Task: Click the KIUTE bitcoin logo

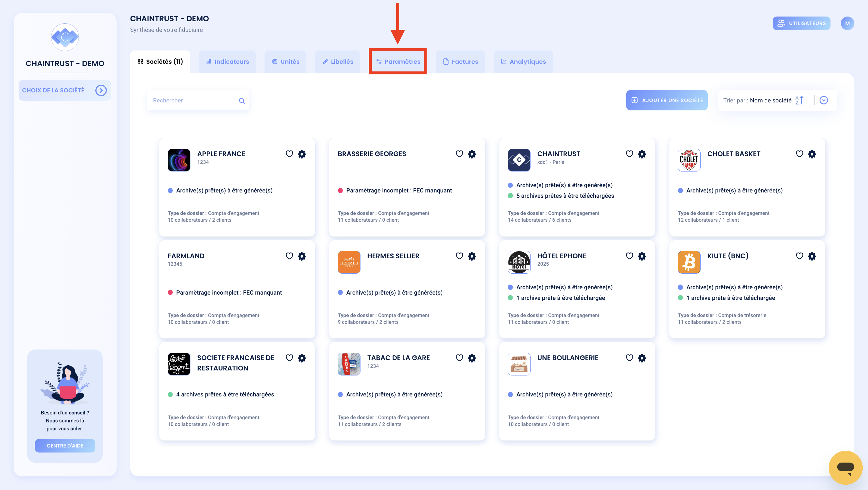Action: [x=689, y=262]
